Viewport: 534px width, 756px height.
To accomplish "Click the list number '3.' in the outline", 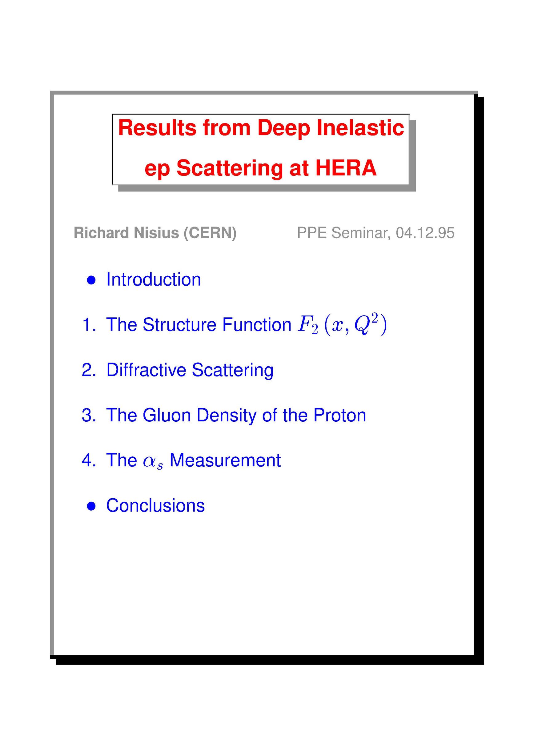I will (89, 415).
